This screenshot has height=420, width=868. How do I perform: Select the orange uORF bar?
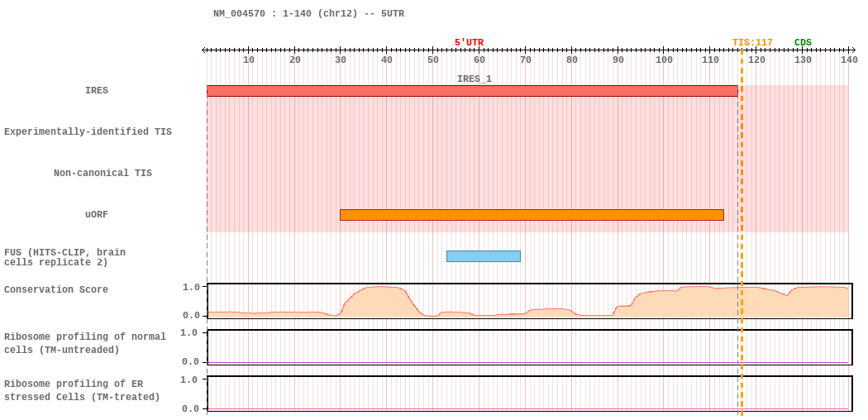(x=532, y=215)
